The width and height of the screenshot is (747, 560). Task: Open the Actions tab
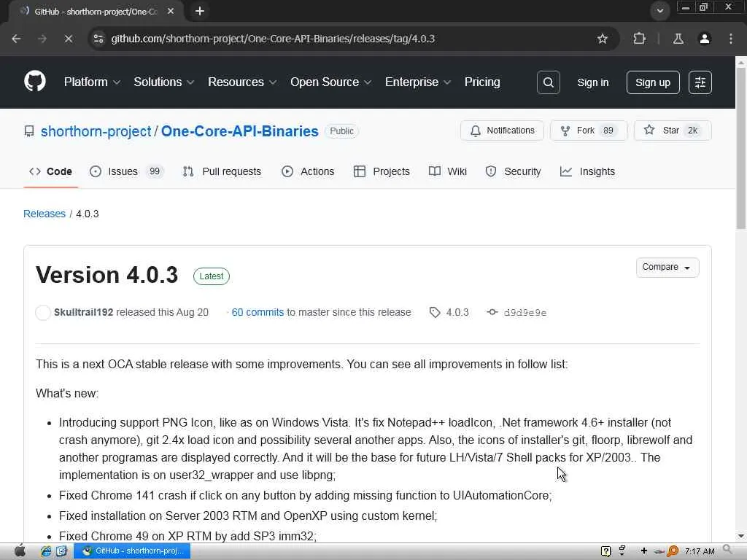(x=308, y=171)
